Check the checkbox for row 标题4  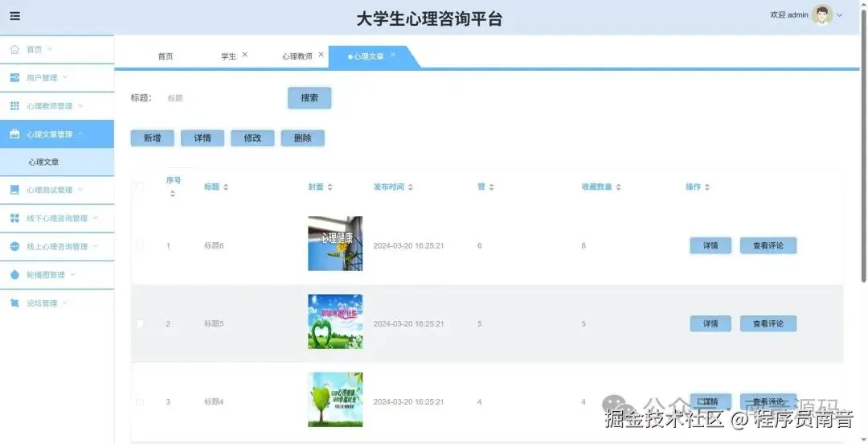(x=140, y=402)
